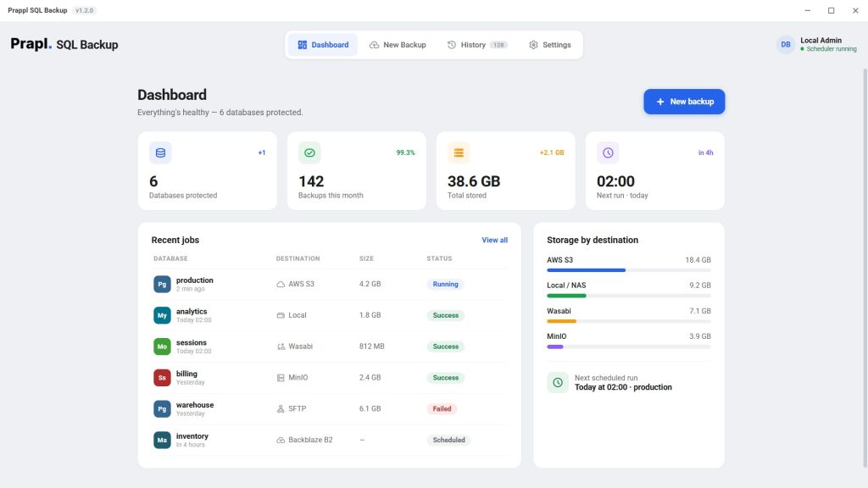
Task: Open the Dashboard tab
Action: pyautogui.click(x=323, y=45)
